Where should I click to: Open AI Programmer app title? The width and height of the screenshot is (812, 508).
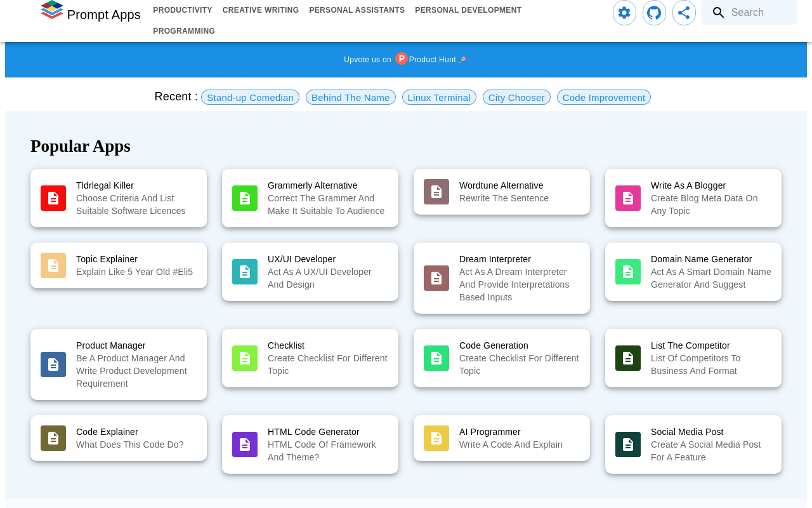click(x=490, y=432)
